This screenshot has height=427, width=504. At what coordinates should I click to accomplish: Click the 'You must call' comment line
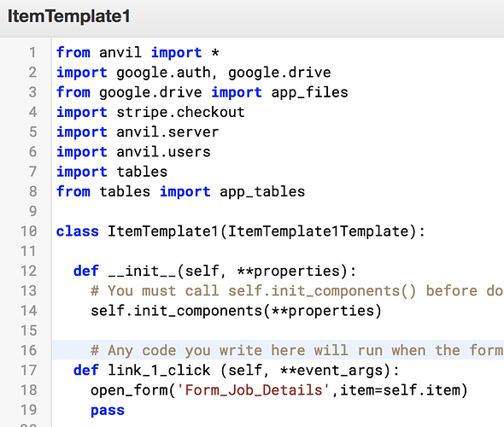pos(296,291)
